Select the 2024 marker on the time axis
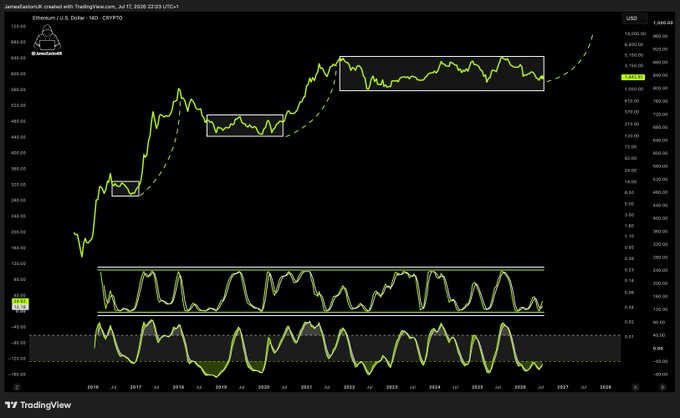The width and height of the screenshot is (680, 418). [435, 387]
